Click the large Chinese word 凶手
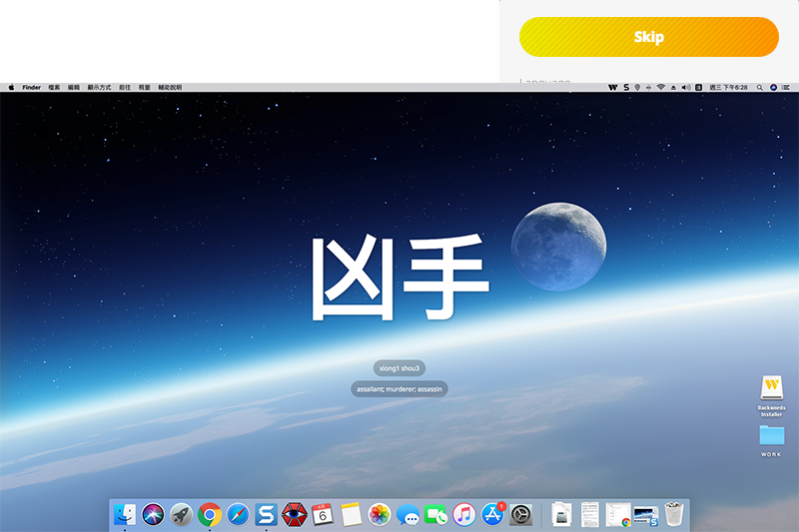This screenshot has height=532, width=799. click(x=400, y=277)
